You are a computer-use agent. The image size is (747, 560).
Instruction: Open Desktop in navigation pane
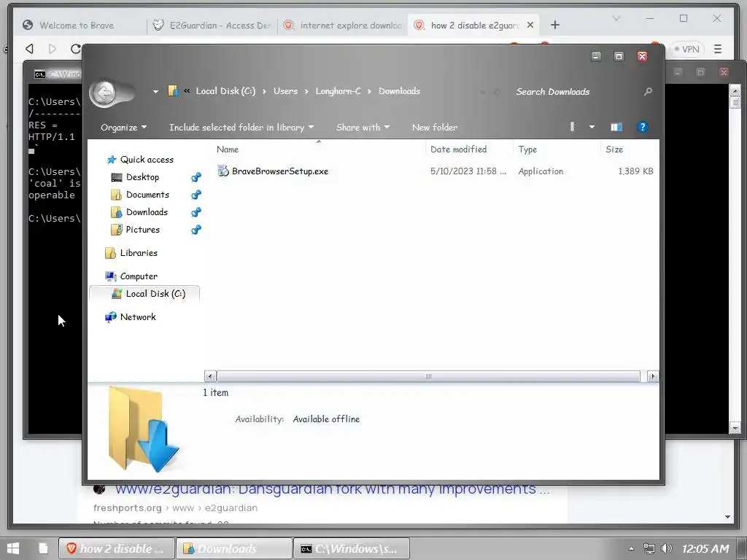coord(142,177)
